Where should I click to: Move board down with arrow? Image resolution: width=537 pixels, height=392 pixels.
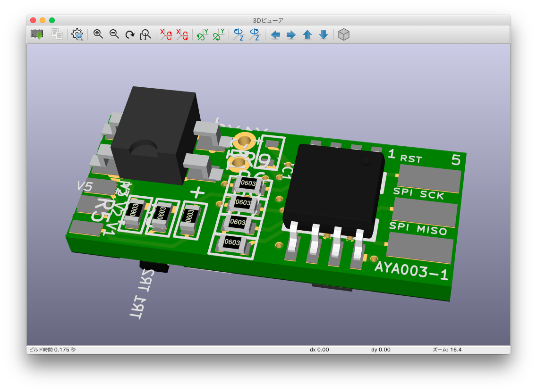[324, 34]
